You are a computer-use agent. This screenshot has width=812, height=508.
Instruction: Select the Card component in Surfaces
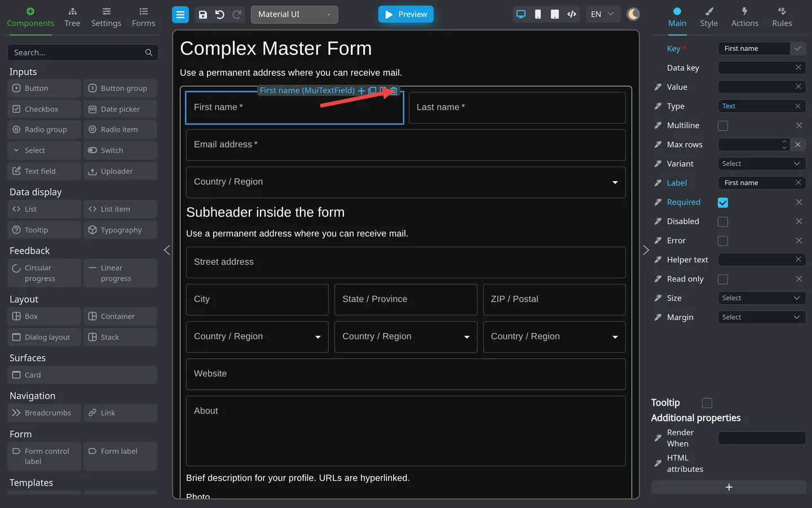click(82, 375)
